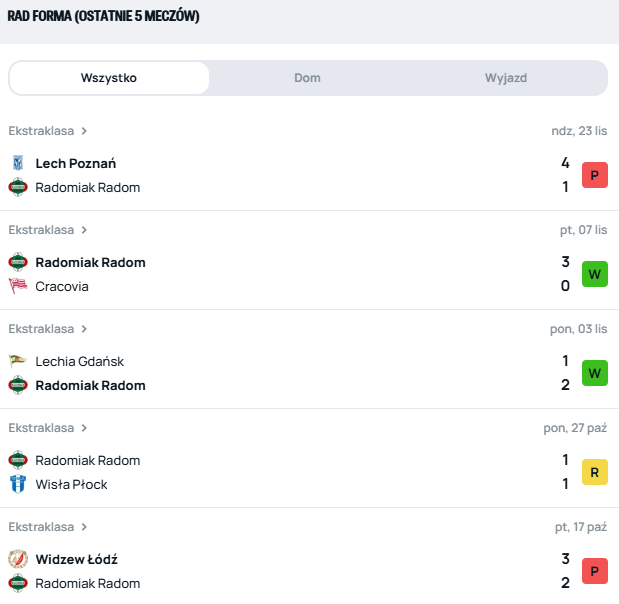Click red P badge for Lech Poznań match

pos(595,175)
